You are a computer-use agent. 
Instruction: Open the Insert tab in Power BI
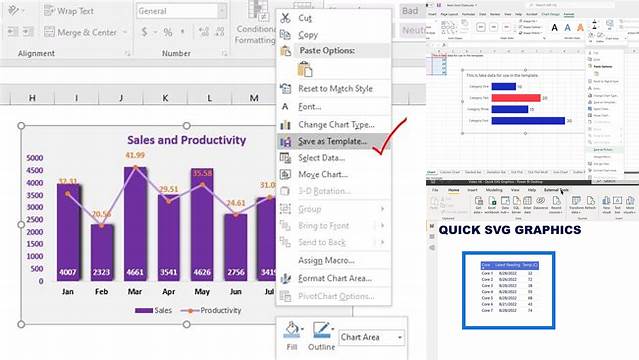(472, 190)
